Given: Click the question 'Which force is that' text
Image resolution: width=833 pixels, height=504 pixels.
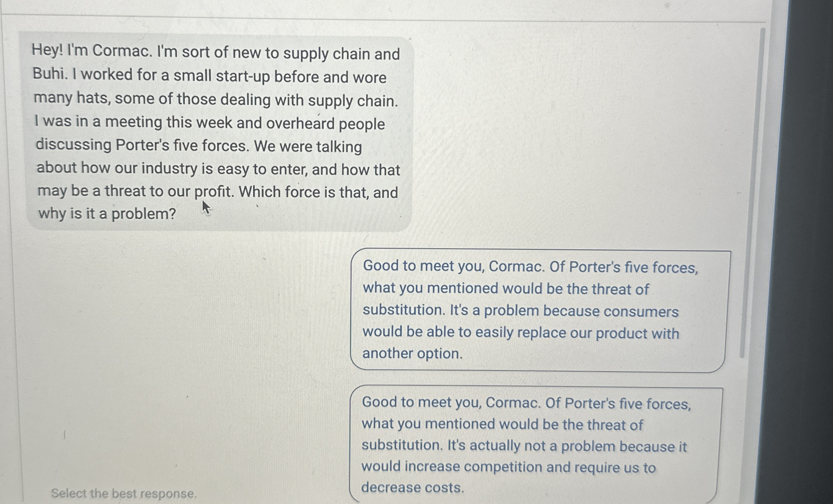Looking at the screenshot, I should coord(313,191).
